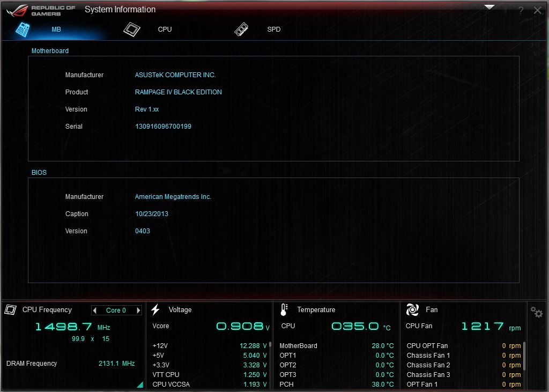Click the Republic of Gamers logo
This screenshot has width=549, height=392.
(x=41, y=11)
